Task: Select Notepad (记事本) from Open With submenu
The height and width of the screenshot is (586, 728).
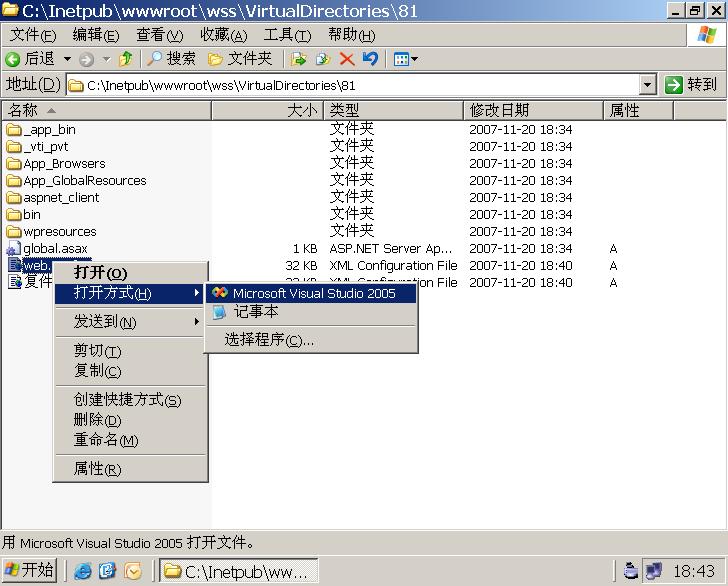Action: [255, 312]
